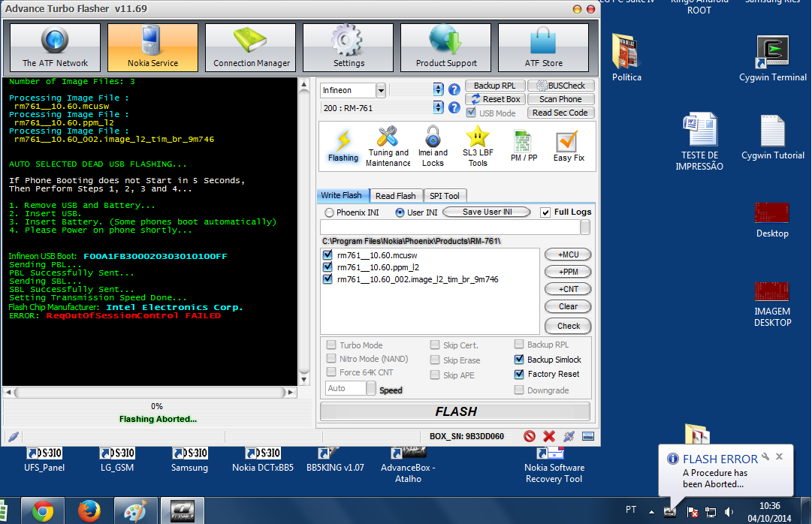Open the Easy Fix section
The height and width of the screenshot is (524, 812).
click(569, 146)
